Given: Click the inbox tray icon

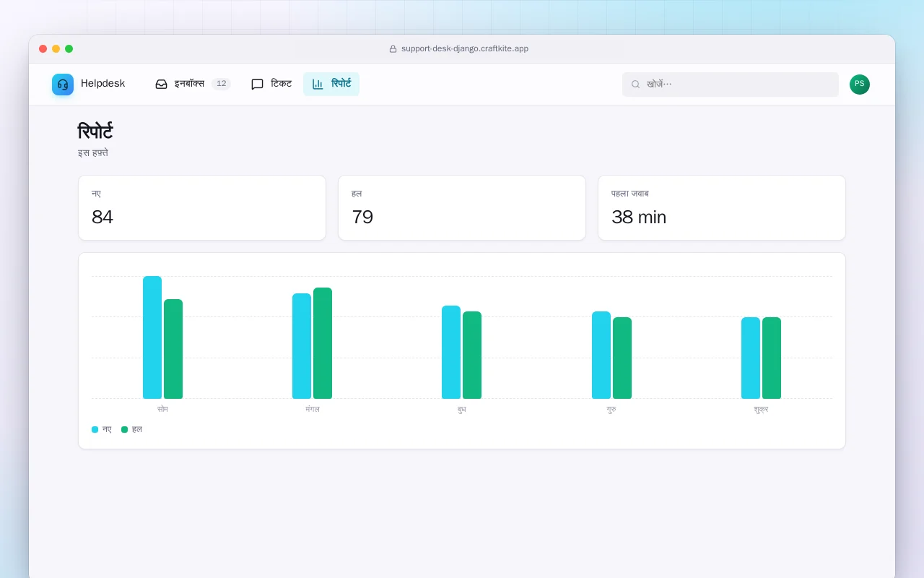Looking at the screenshot, I should [162, 85].
